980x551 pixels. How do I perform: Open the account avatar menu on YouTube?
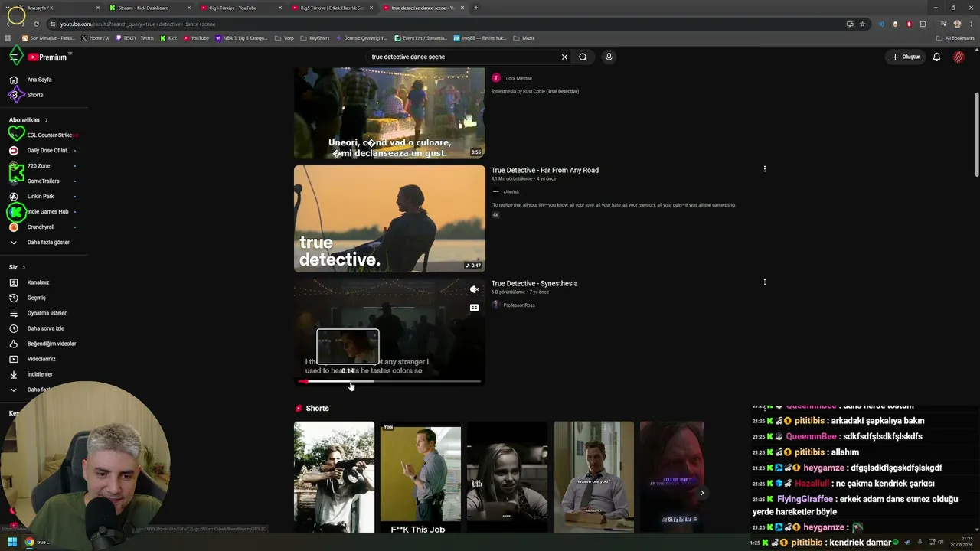pyautogui.click(x=959, y=57)
